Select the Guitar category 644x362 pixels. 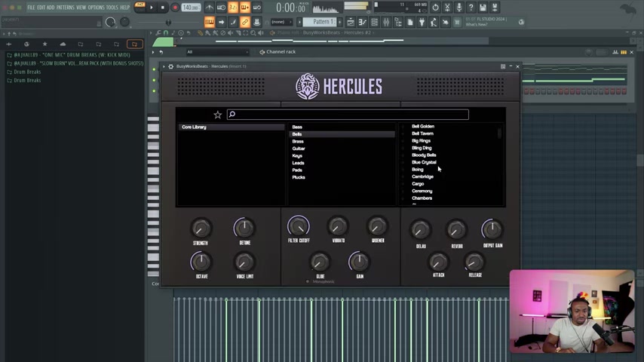pyautogui.click(x=299, y=149)
